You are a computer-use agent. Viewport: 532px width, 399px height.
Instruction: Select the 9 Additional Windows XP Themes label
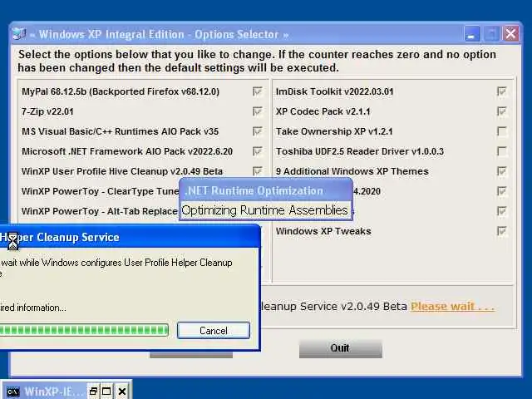coord(352,171)
